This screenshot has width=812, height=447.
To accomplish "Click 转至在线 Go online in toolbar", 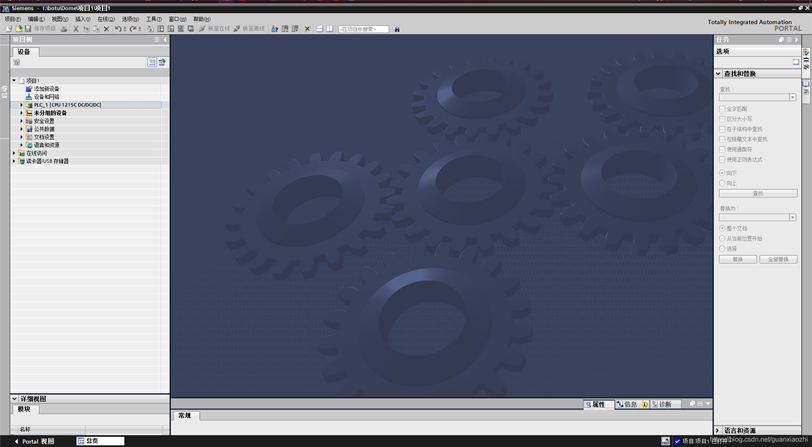I will click(214, 29).
